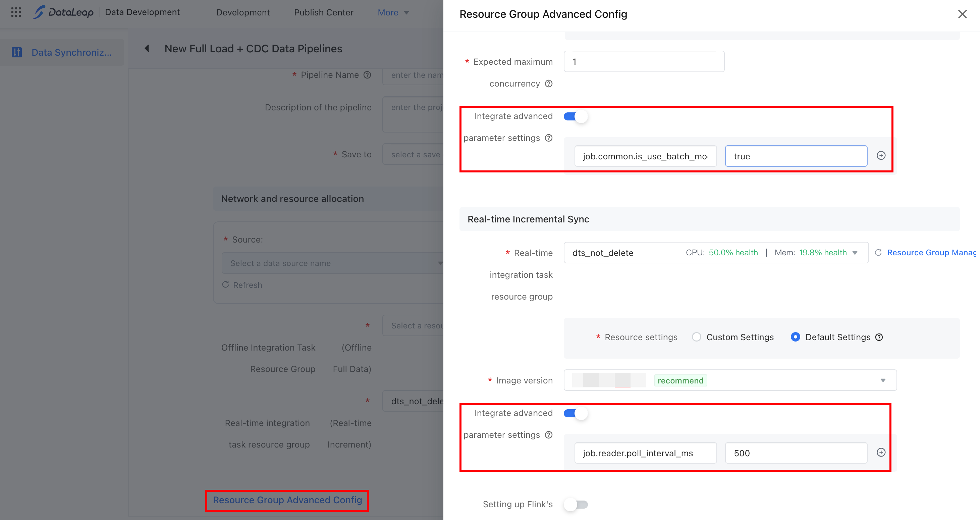980x520 pixels.
Task: Click the DataLeap logo
Action: tap(63, 12)
